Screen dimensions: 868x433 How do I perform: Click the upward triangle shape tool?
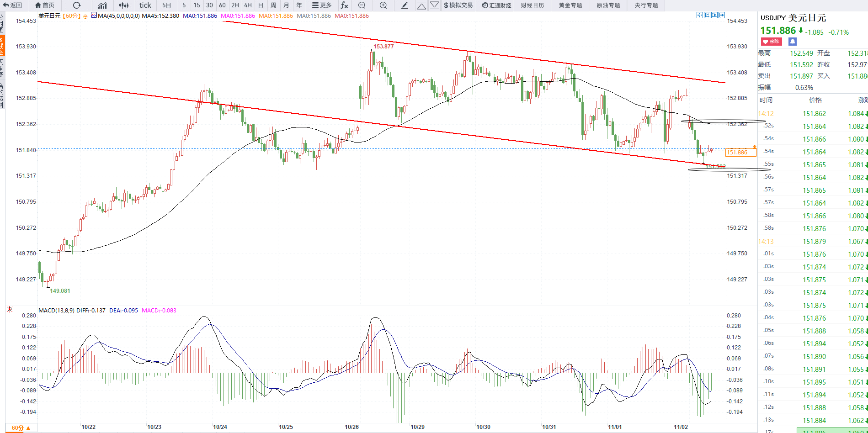(x=421, y=5)
